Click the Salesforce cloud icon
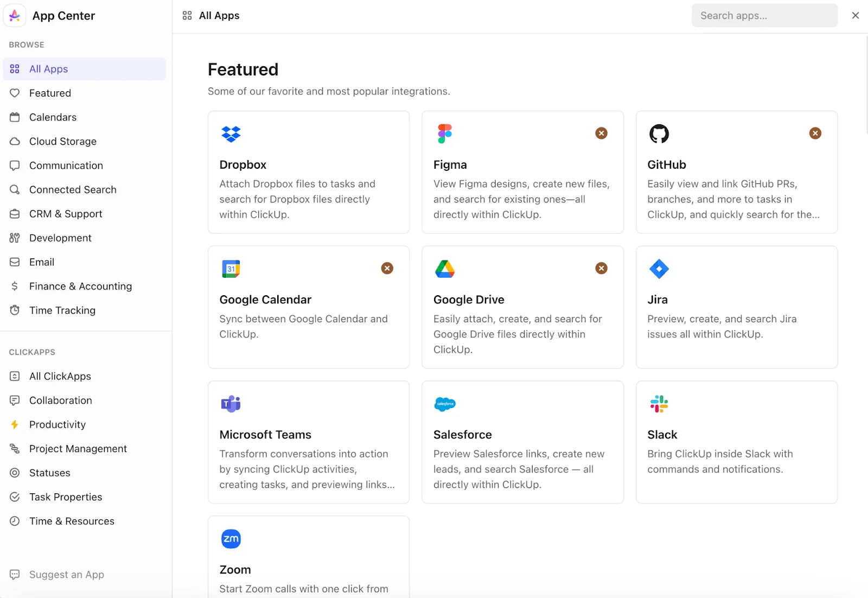The image size is (868, 598). click(x=445, y=404)
